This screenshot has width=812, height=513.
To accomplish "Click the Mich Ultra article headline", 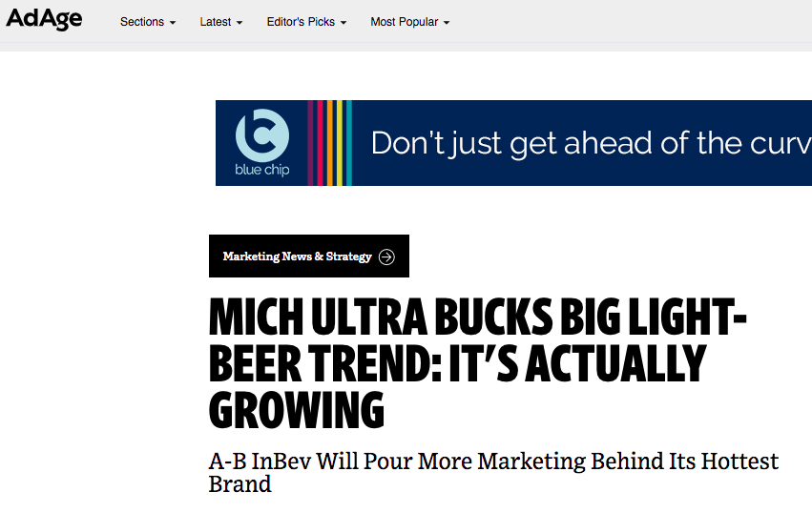I will (477, 363).
